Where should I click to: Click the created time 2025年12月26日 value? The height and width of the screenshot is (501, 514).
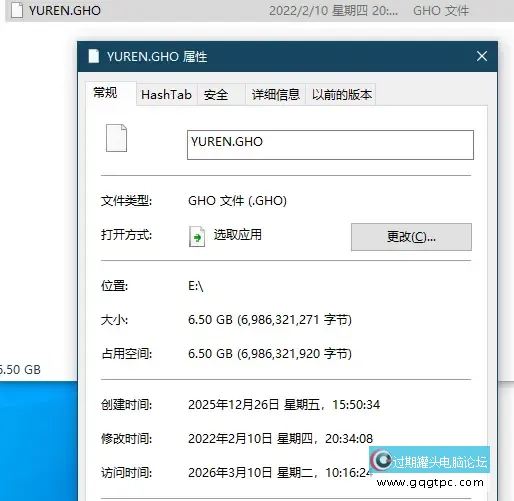284,405
